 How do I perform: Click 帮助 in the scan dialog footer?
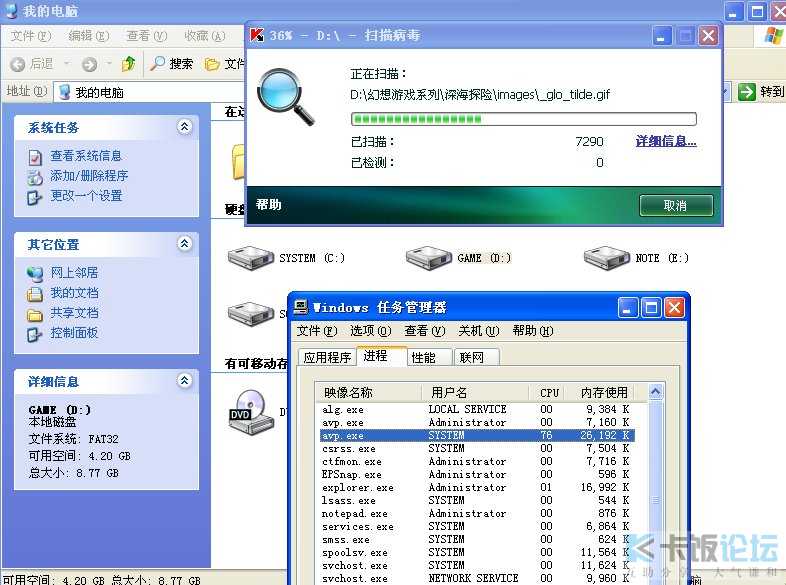click(269, 205)
